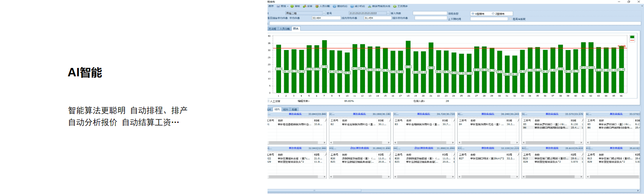644x194 pixels.
Task: Click the 工艺同步 sync icon
Action: click(x=395, y=6)
